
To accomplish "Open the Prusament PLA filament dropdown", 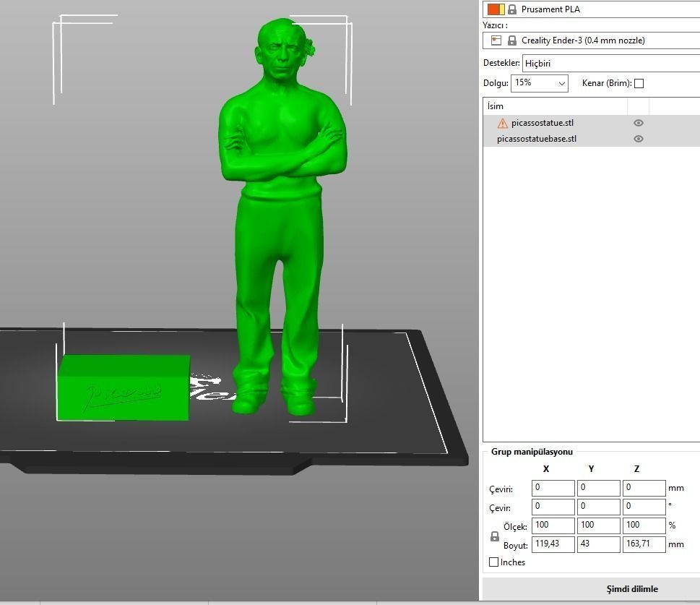I will (591, 9).
